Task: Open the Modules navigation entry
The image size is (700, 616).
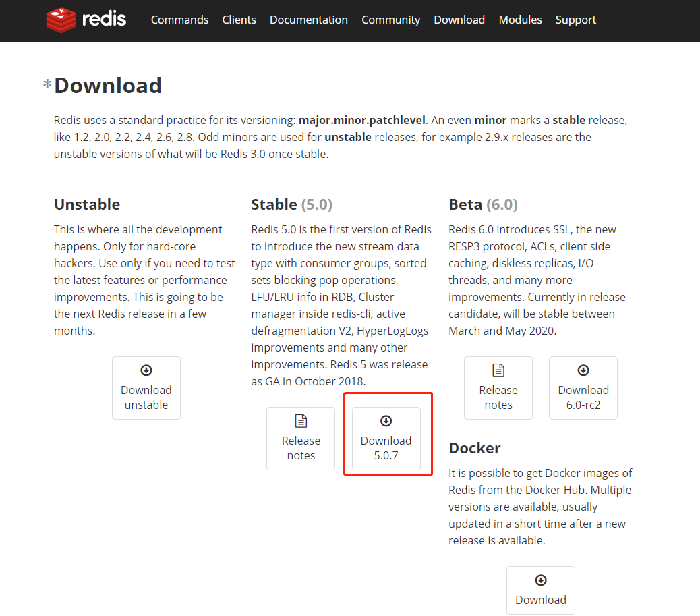Action: click(520, 20)
